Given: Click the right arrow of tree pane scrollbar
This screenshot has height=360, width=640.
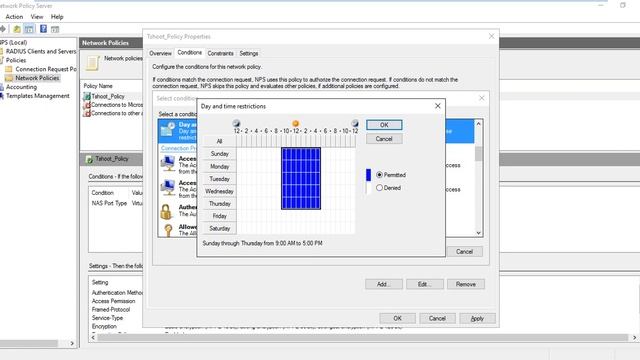Looking at the screenshot, I should (x=72, y=343).
